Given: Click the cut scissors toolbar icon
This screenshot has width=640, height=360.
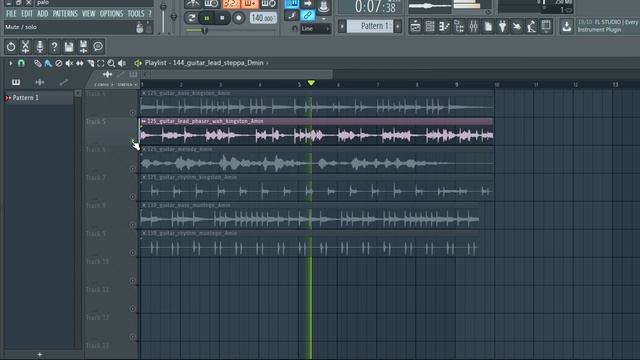Looking at the screenshot, I should 25,47.
